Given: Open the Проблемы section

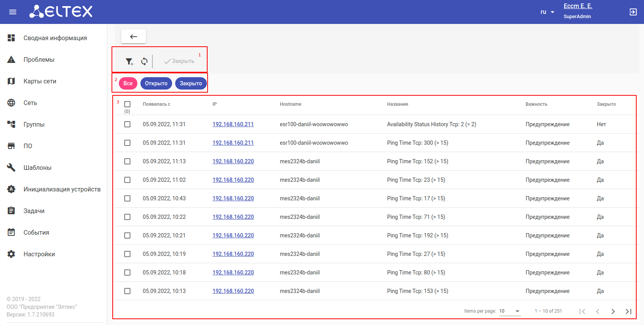Looking at the screenshot, I should click(x=39, y=59).
